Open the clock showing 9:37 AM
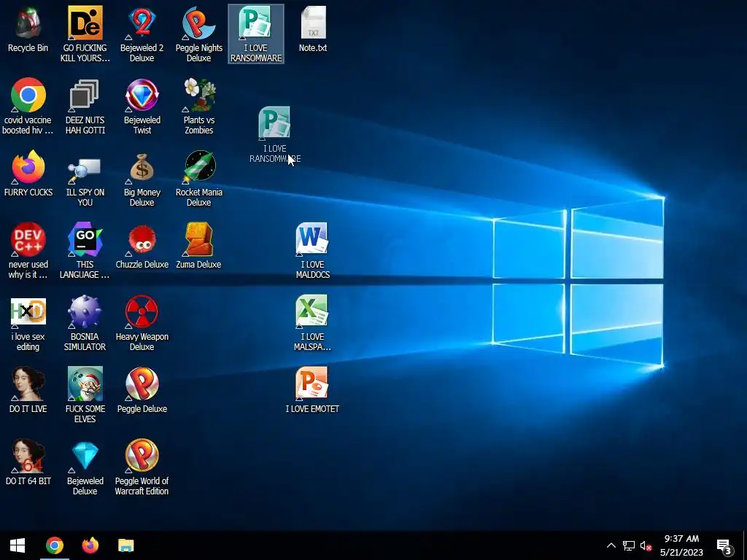Viewport: 747px width, 560px height. (682, 545)
